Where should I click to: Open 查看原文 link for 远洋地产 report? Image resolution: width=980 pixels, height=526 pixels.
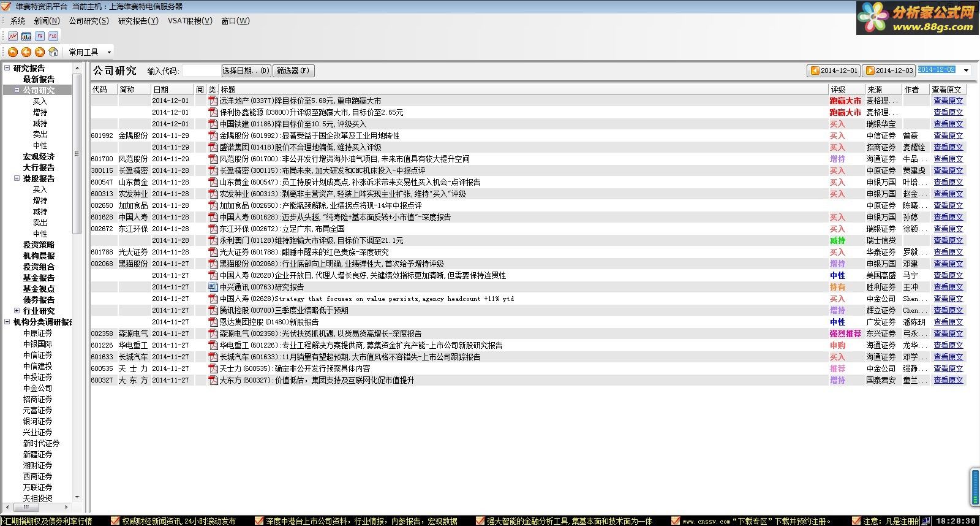pyautogui.click(x=948, y=101)
